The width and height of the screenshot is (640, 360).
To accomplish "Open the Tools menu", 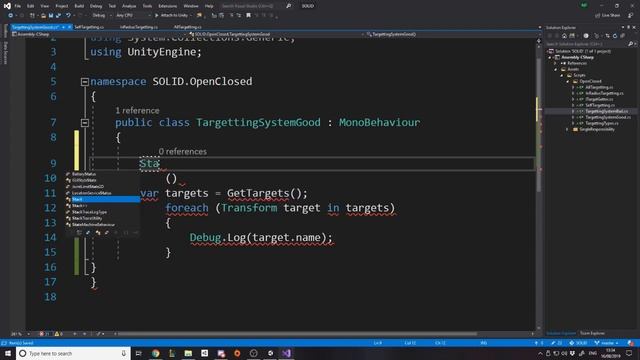I will (147, 6).
